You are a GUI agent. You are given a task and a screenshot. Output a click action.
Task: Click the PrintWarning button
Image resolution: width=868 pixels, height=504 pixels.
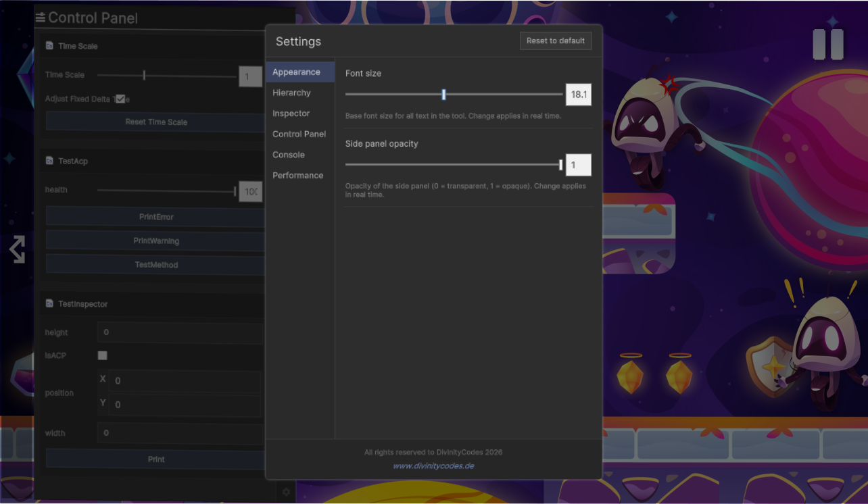tap(156, 241)
